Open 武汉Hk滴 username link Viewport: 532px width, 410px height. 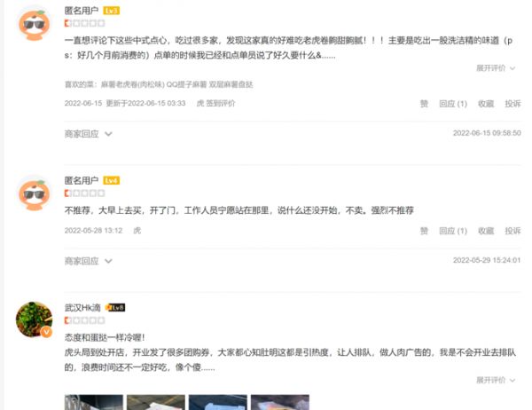82,308
